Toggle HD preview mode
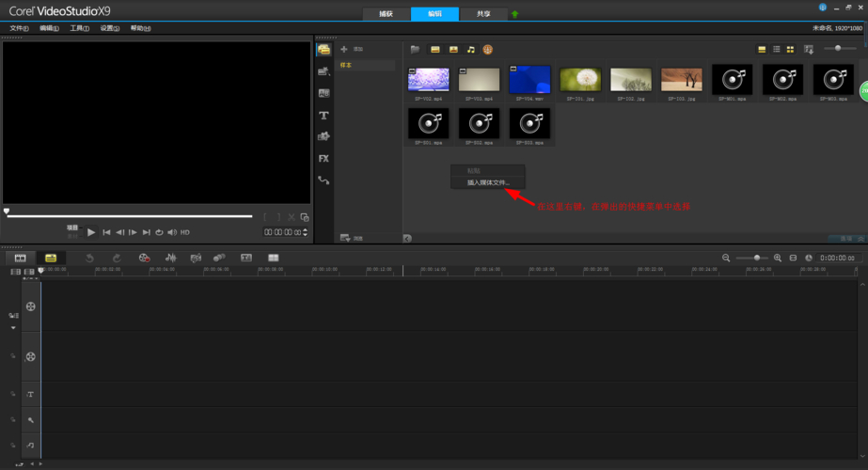Viewport: 868px width, 470px height. pos(185,232)
